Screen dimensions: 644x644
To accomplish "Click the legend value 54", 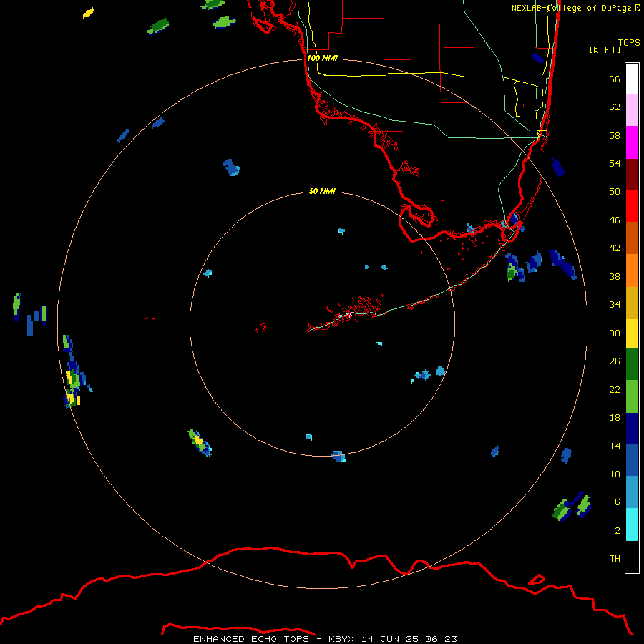I will point(615,163).
